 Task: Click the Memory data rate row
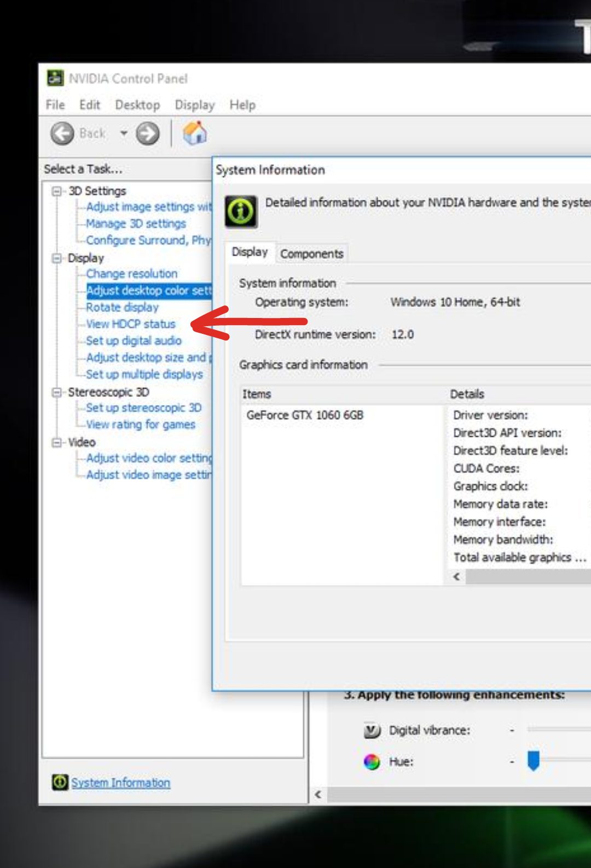(x=500, y=504)
